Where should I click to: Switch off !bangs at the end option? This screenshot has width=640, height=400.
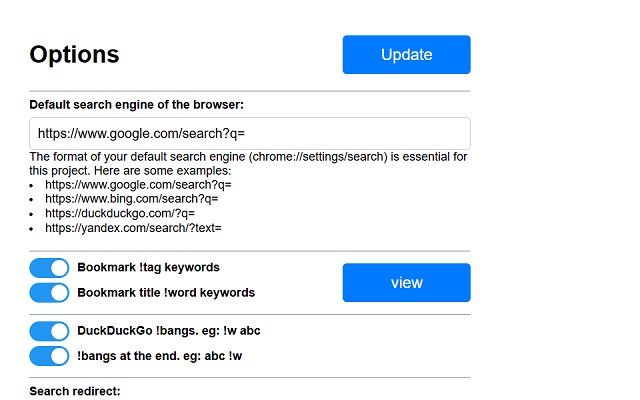[49, 356]
